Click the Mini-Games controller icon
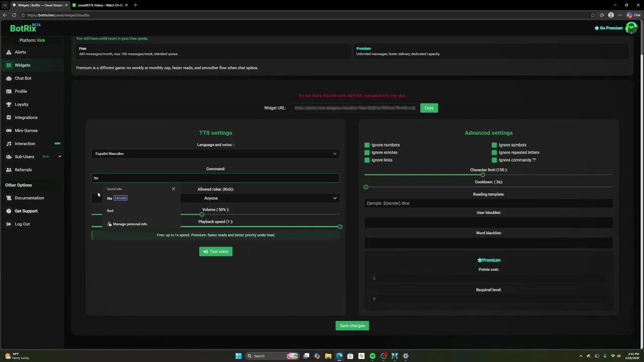 pos(9,131)
